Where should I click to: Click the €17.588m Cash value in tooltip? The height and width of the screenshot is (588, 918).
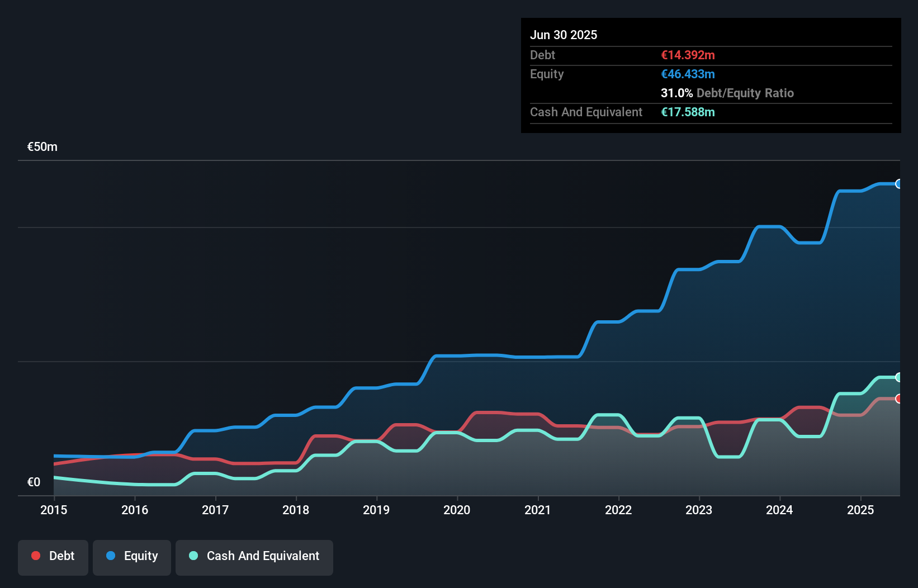(x=688, y=112)
